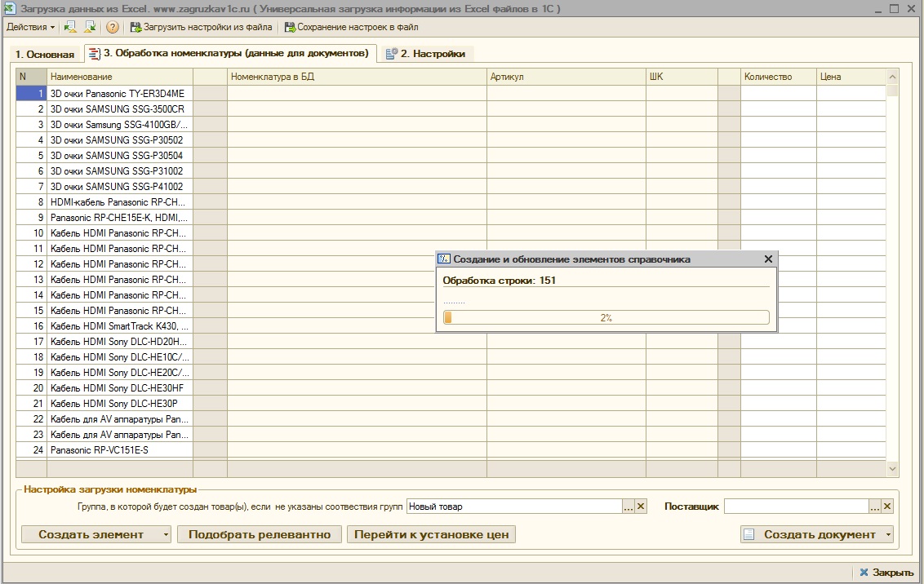Click the X icon beside Закрыть
The width and height of the screenshot is (924, 584).
[864, 573]
